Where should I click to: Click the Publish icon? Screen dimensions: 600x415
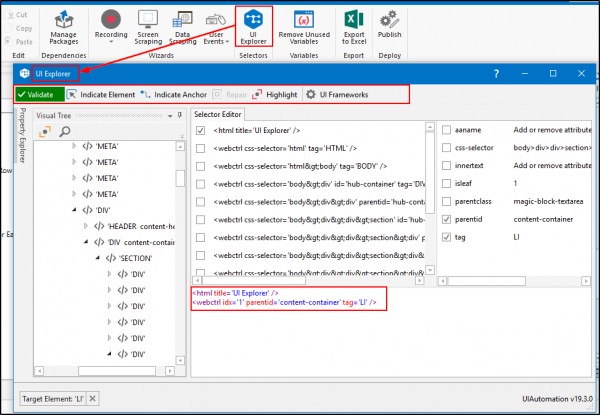pyautogui.click(x=390, y=19)
